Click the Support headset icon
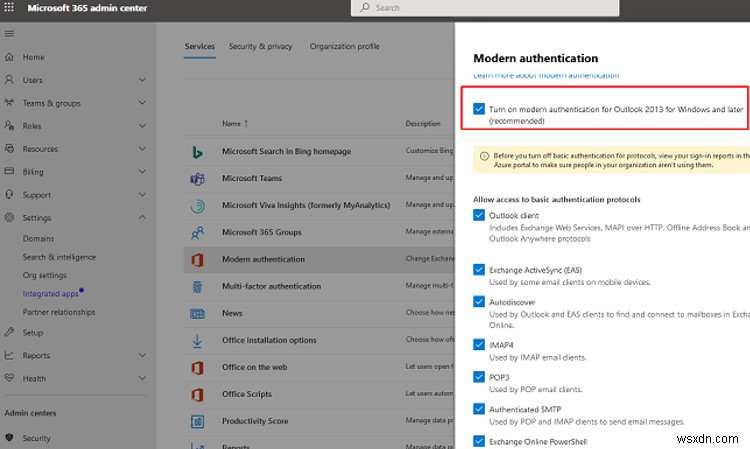The image size is (750, 449). [x=9, y=195]
